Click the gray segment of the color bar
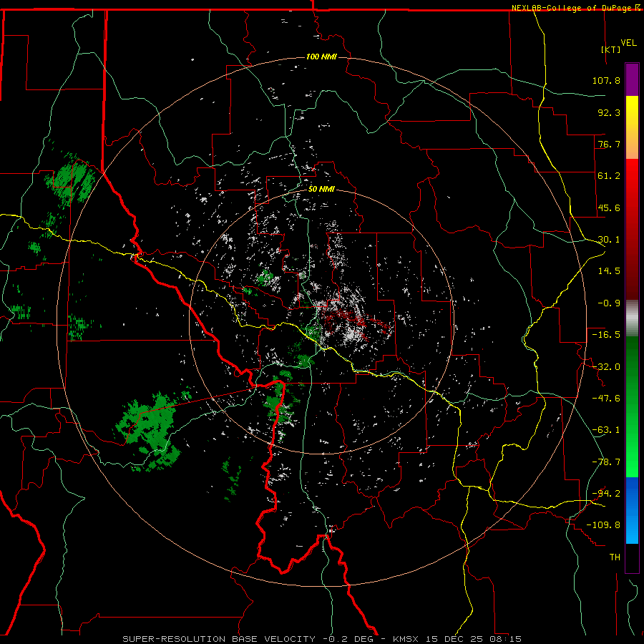This screenshot has height=644, width=644. (632, 318)
